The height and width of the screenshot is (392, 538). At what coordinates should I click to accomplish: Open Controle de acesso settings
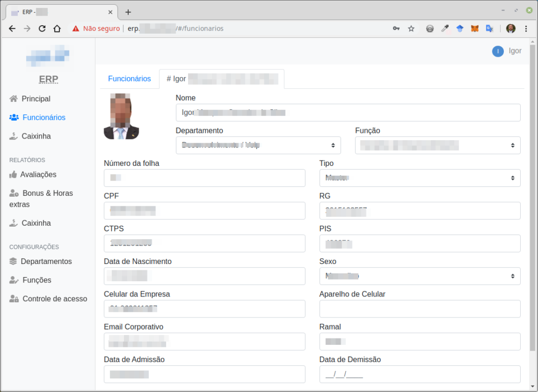coord(55,299)
